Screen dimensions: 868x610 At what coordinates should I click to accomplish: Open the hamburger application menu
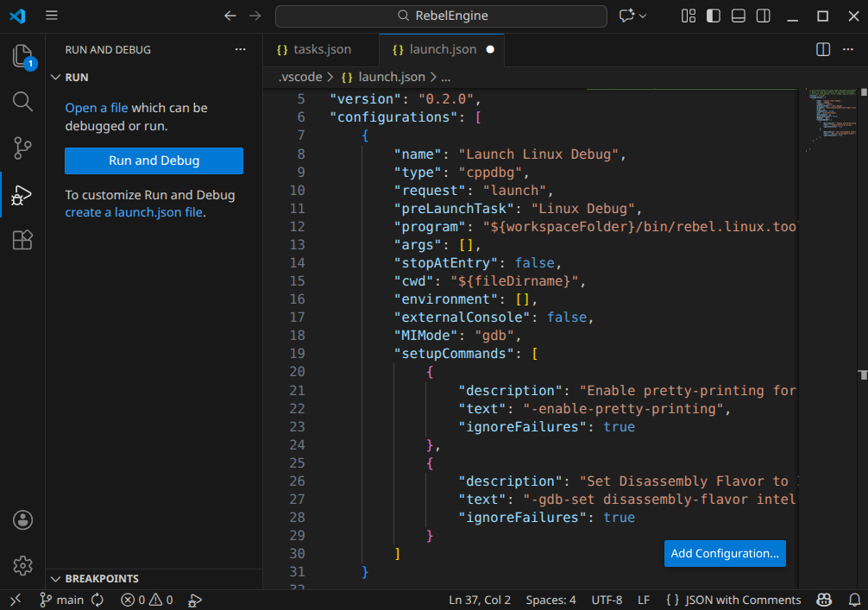pyautogui.click(x=52, y=16)
